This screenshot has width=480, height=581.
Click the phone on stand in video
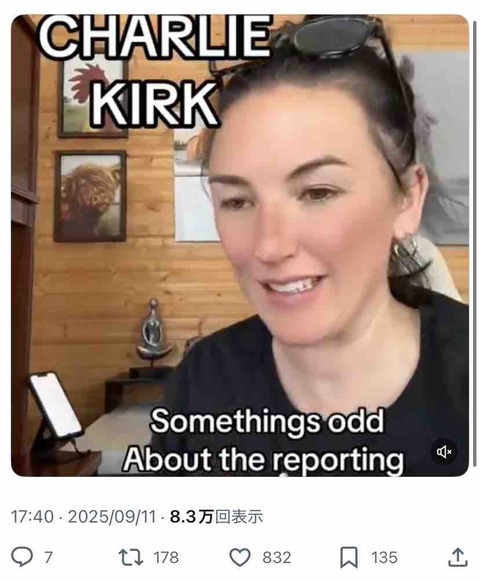point(56,409)
